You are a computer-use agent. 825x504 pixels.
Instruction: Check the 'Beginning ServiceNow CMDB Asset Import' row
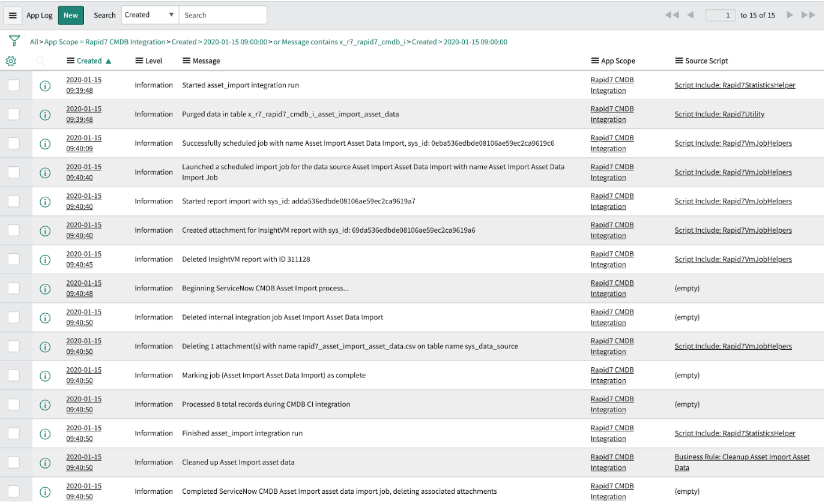click(x=14, y=289)
